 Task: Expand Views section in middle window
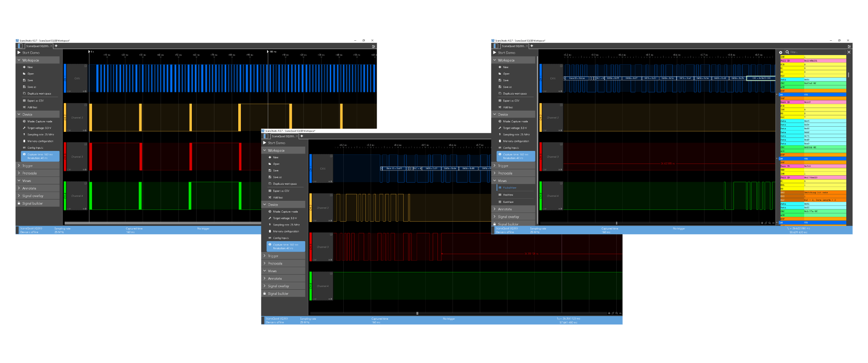click(283, 271)
